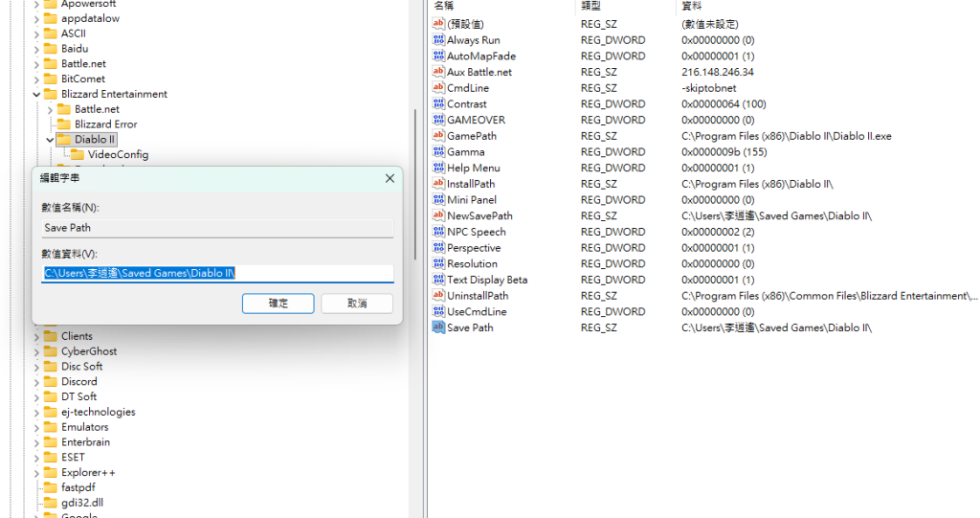Viewport: 980px width, 518px height.
Task: Select the GamePath value icon
Action: [x=438, y=136]
